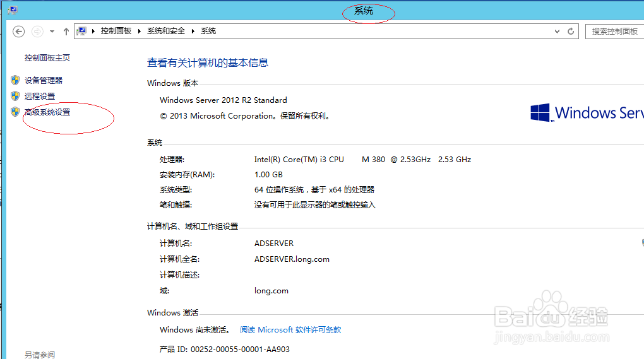
Task: Click the Windows Server logo
Action: click(x=587, y=112)
